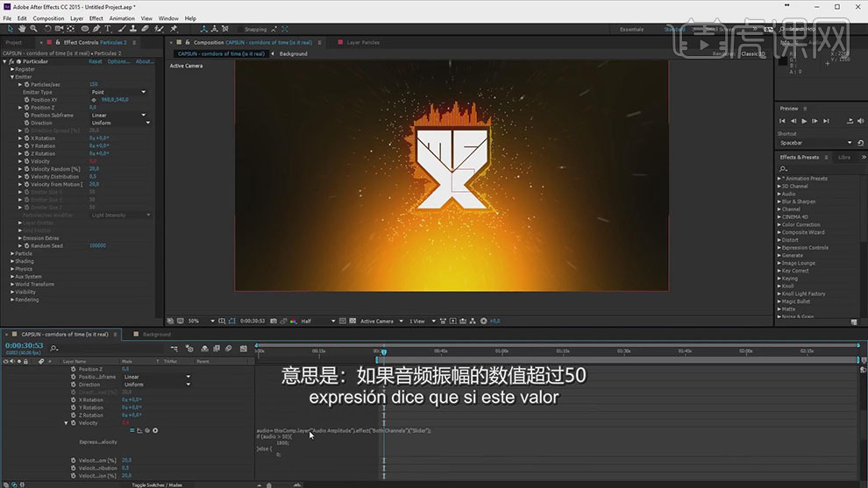Mute audio in the Preview panel

coord(861,121)
